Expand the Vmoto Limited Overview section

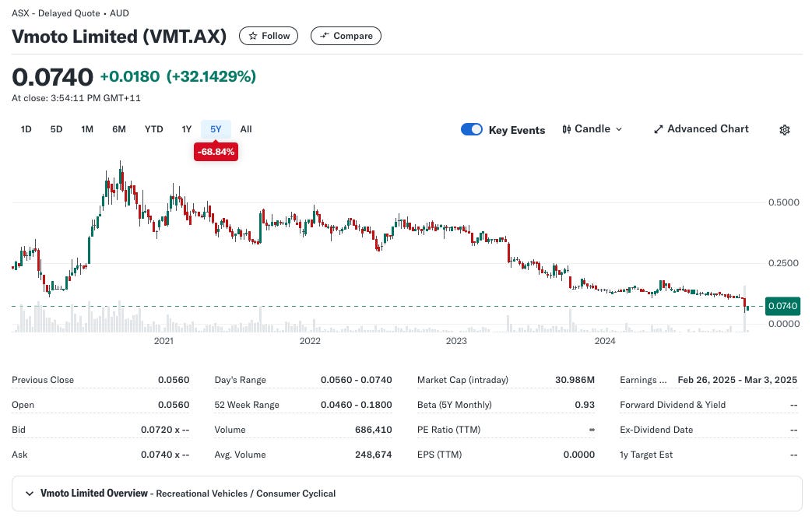pos(30,494)
